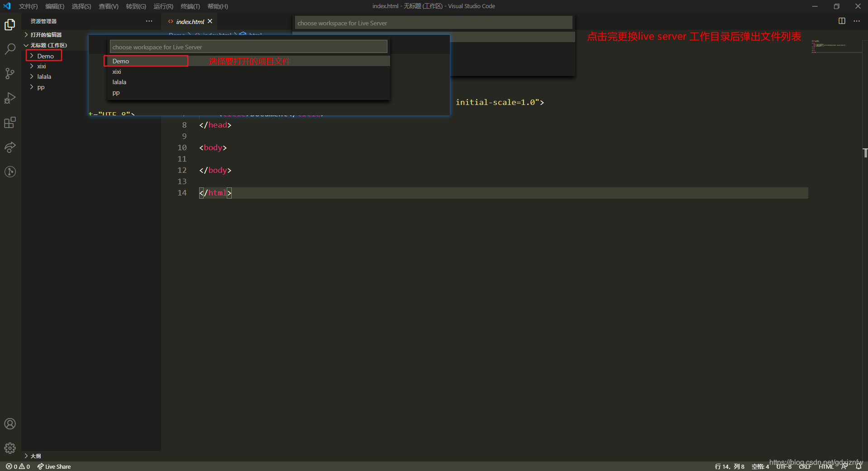Switch to the index.html editor tab
This screenshot has height=471, width=868.
[190, 22]
